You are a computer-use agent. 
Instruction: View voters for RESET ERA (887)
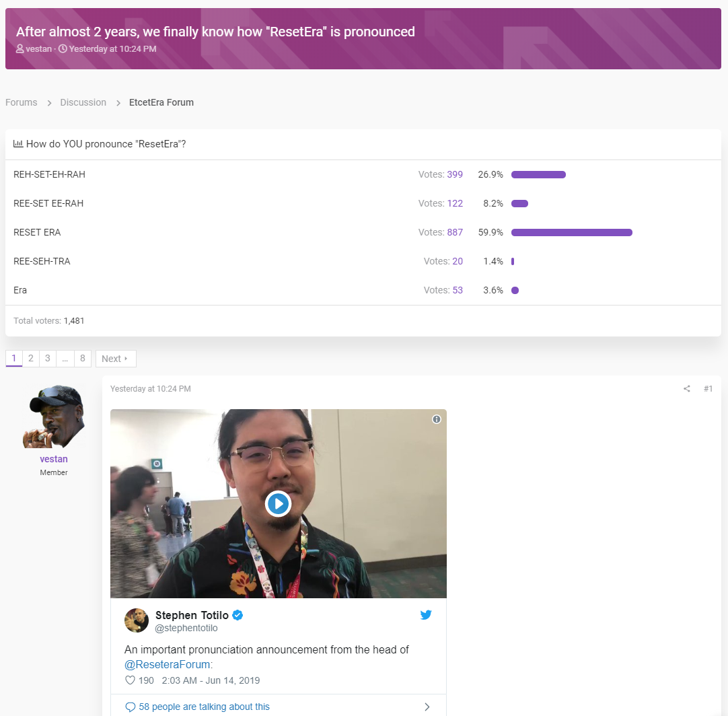(455, 232)
